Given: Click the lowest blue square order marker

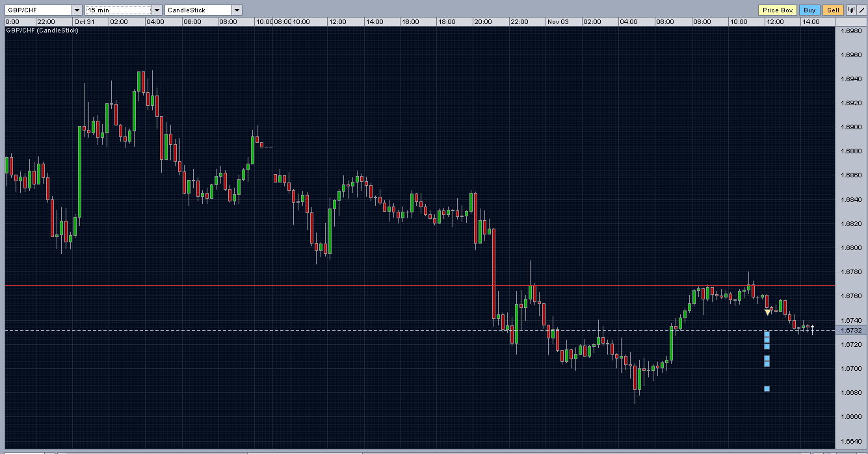Looking at the screenshot, I should coord(767,389).
